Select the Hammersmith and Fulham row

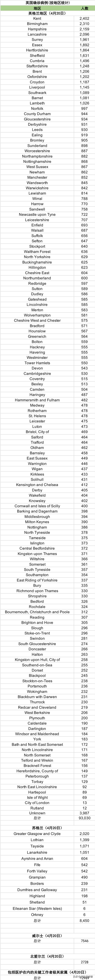tap(37, 400)
